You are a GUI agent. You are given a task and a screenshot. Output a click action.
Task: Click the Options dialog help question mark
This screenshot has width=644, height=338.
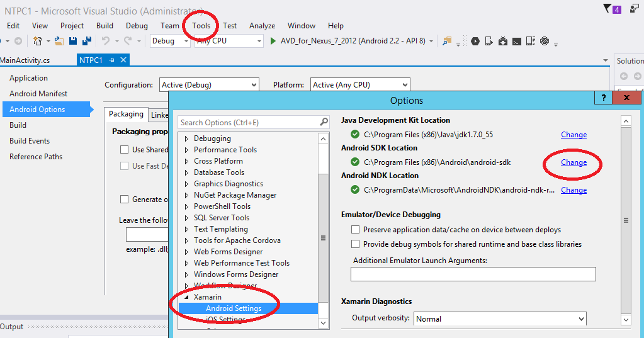[x=603, y=98]
